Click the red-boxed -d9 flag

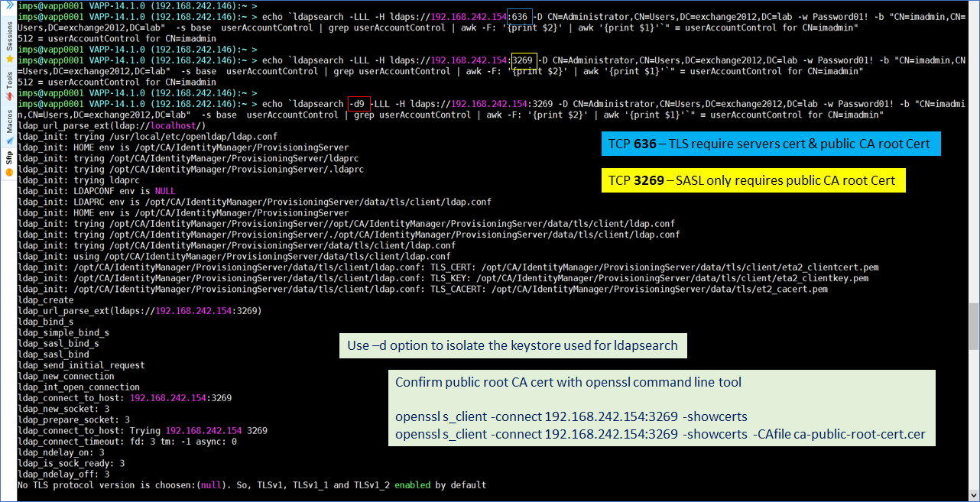359,104
